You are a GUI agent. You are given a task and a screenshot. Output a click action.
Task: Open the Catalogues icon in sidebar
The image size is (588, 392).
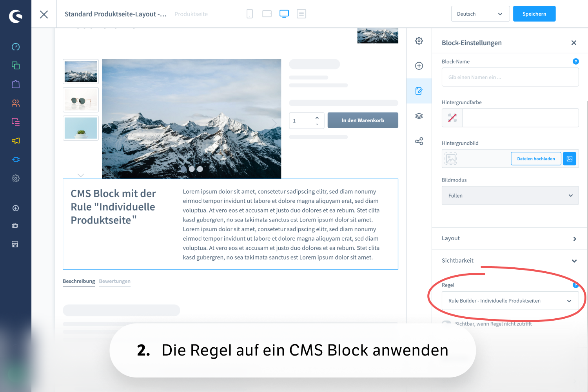click(x=16, y=65)
